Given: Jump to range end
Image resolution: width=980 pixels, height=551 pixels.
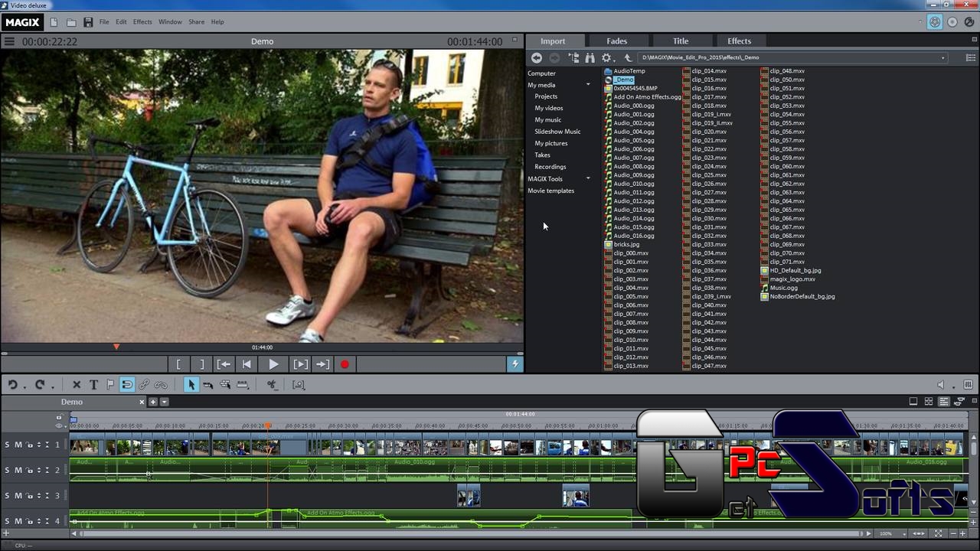Looking at the screenshot, I should tap(322, 364).
